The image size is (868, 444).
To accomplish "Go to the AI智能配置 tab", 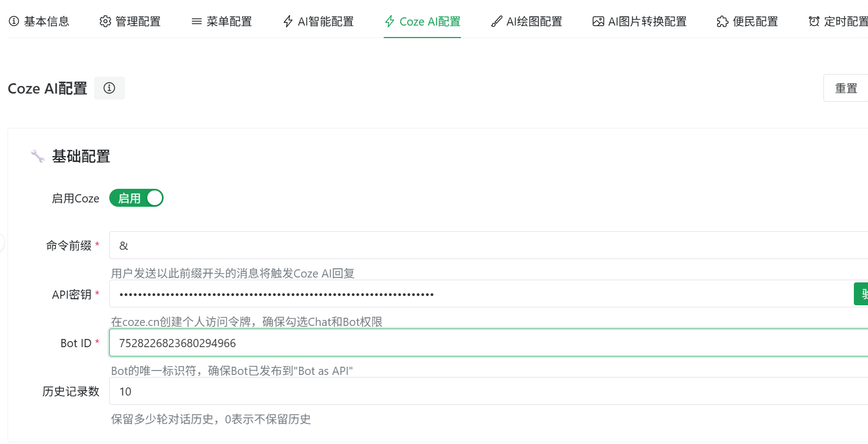I will [x=319, y=21].
